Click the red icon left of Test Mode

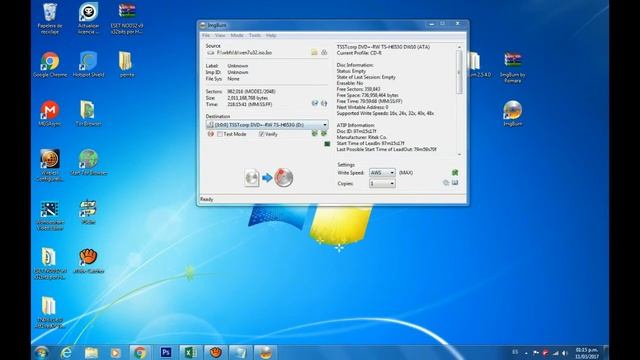tap(211, 134)
